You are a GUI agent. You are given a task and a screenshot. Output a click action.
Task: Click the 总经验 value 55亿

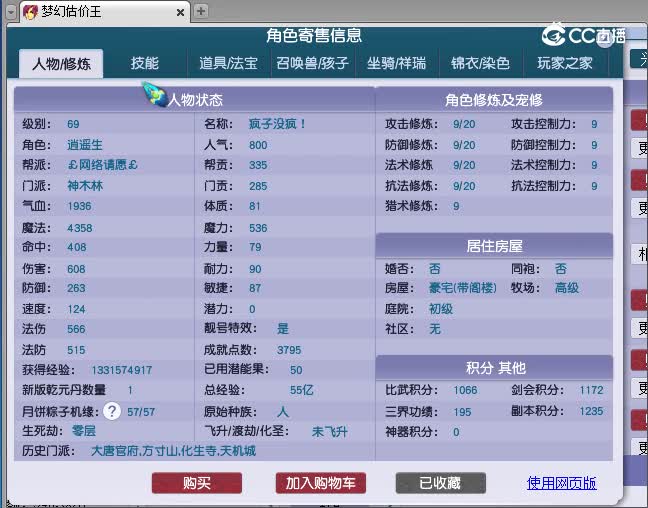tap(302, 390)
